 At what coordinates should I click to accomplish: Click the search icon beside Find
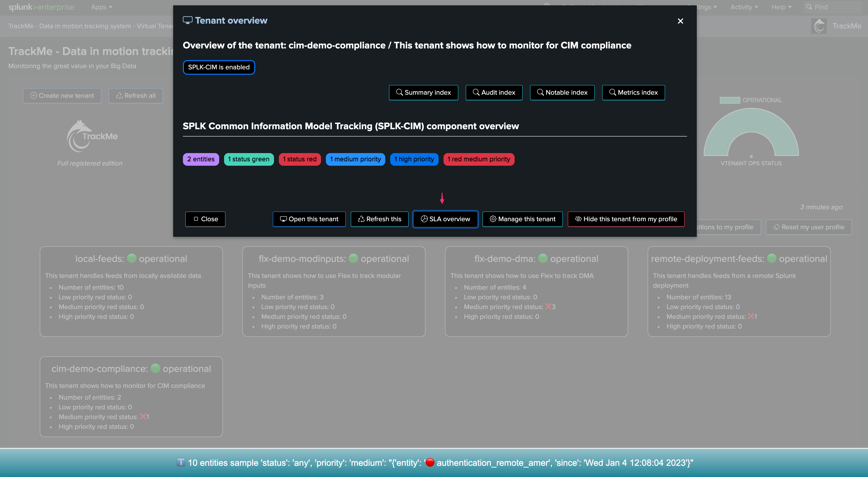click(809, 7)
